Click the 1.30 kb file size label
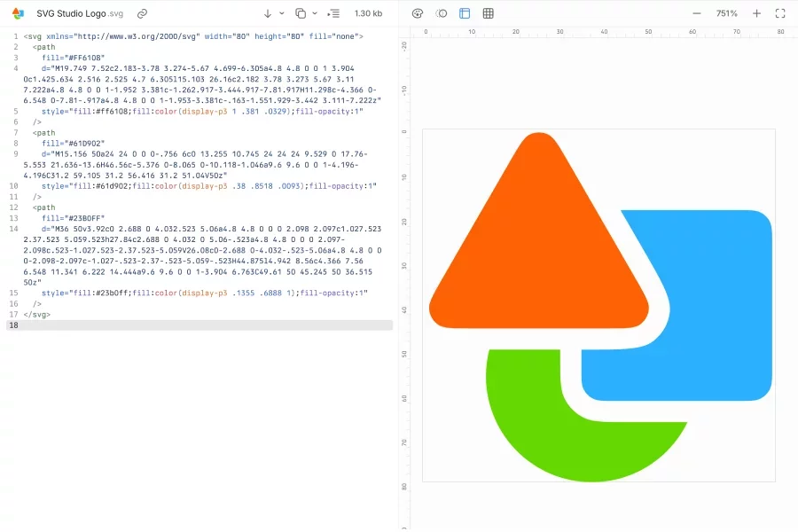Screen dimensions: 798x532 [367, 13]
